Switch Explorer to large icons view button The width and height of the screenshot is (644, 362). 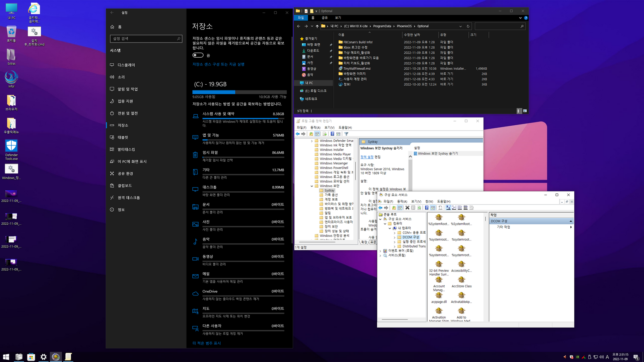(525, 111)
